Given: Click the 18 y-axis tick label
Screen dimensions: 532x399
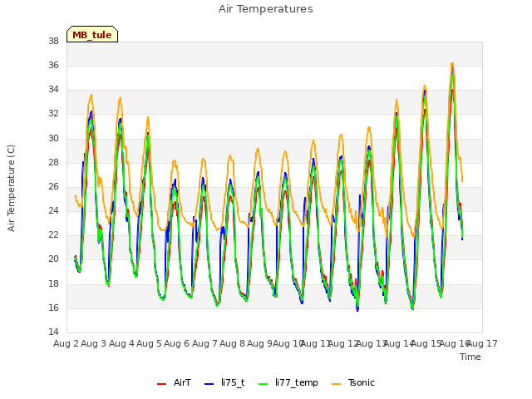Looking at the screenshot, I should 53,284.
